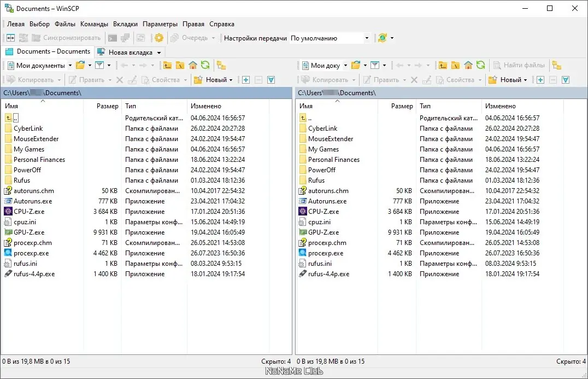
Task: Click the blue Select filter icon, left panel
Action: tap(271, 79)
